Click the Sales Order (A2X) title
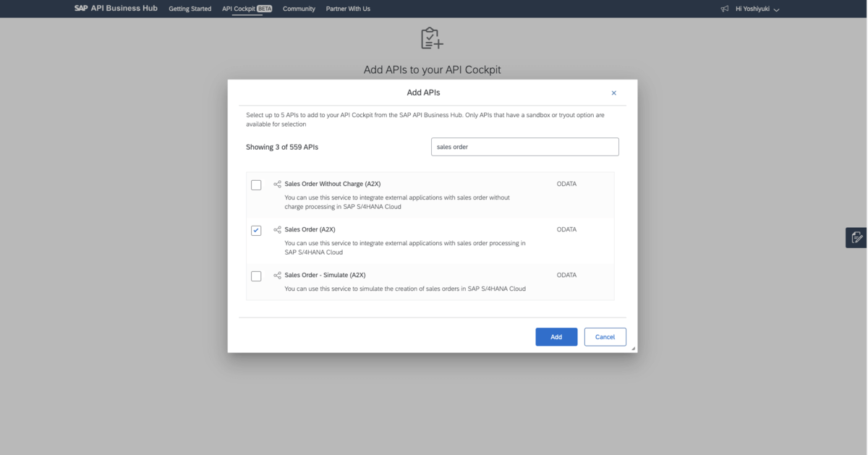Screen dimensions: 868x455 pos(310,230)
